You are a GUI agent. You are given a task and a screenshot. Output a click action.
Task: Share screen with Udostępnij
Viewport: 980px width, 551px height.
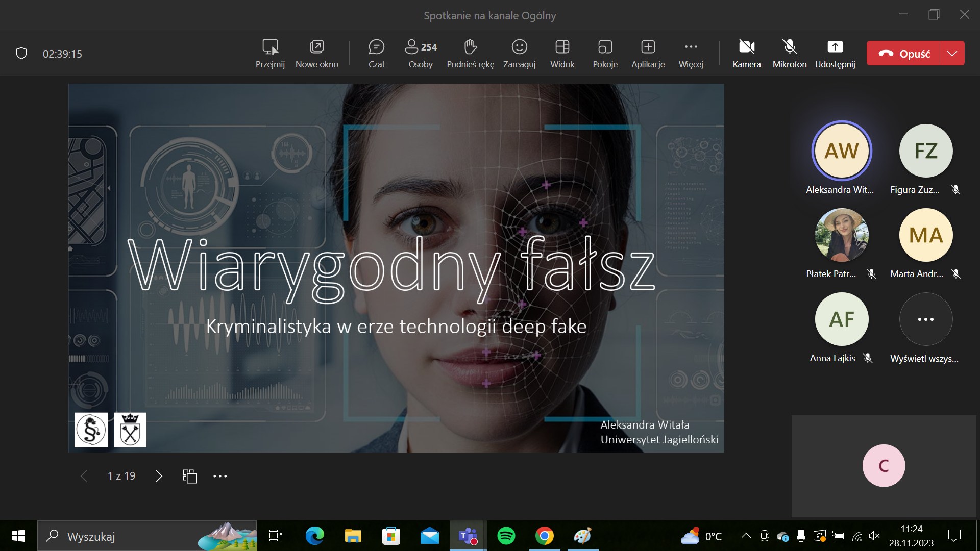click(835, 53)
